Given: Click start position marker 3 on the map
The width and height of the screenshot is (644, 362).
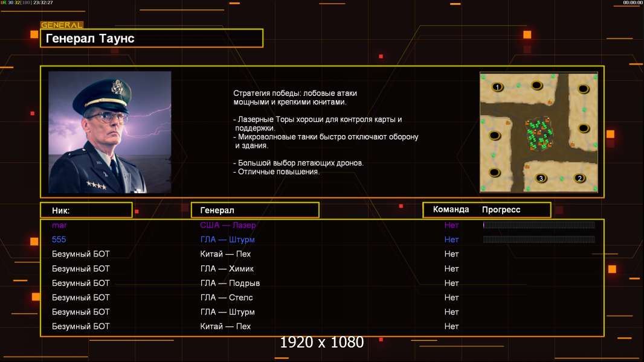Looking at the screenshot, I should tap(541, 178).
